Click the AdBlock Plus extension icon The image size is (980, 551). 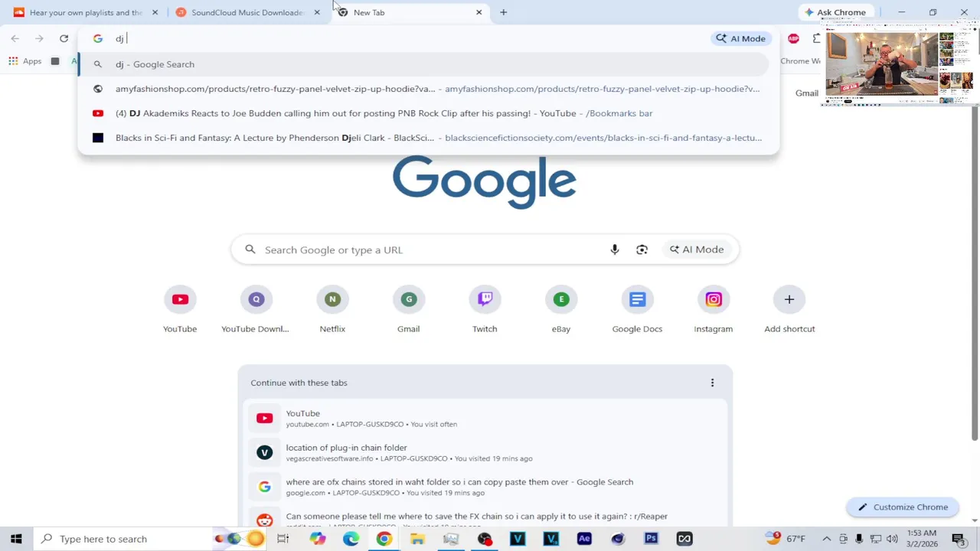[794, 38]
